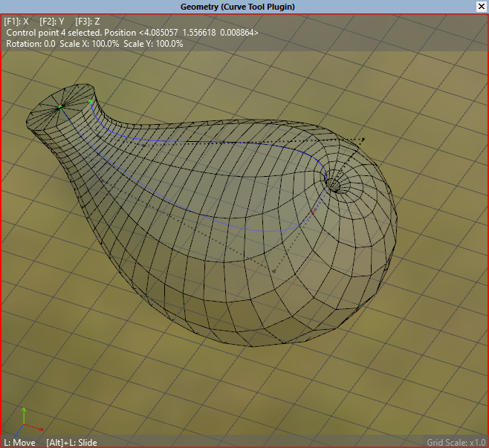Click the [F1]: X axis label
Image resolution: width=489 pixels, height=448 pixels.
click(16, 22)
